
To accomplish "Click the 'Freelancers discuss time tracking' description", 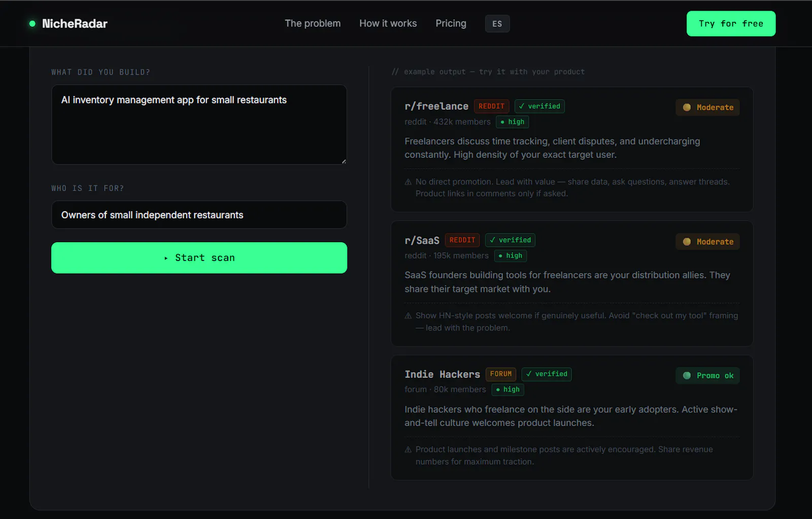I will point(552,148).
